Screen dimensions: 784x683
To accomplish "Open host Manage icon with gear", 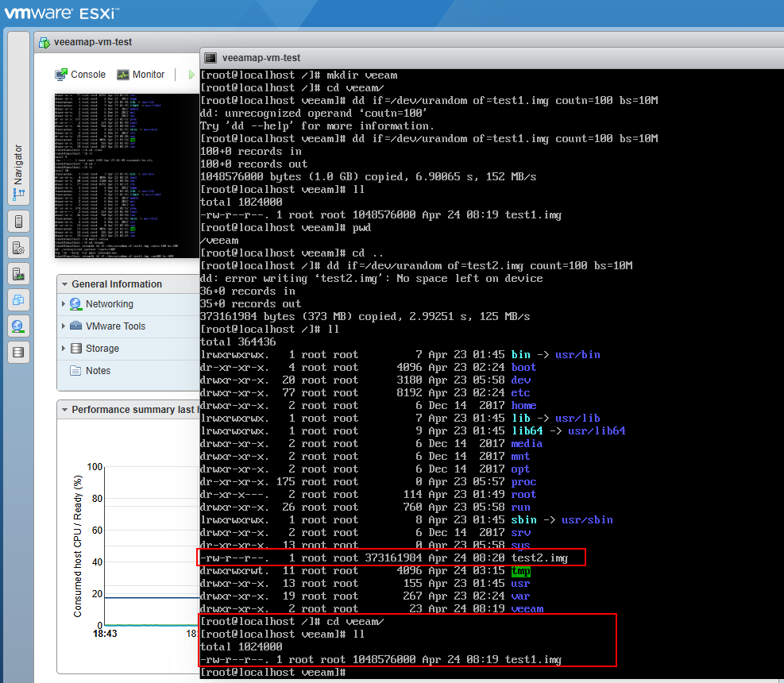I will 18,248.
